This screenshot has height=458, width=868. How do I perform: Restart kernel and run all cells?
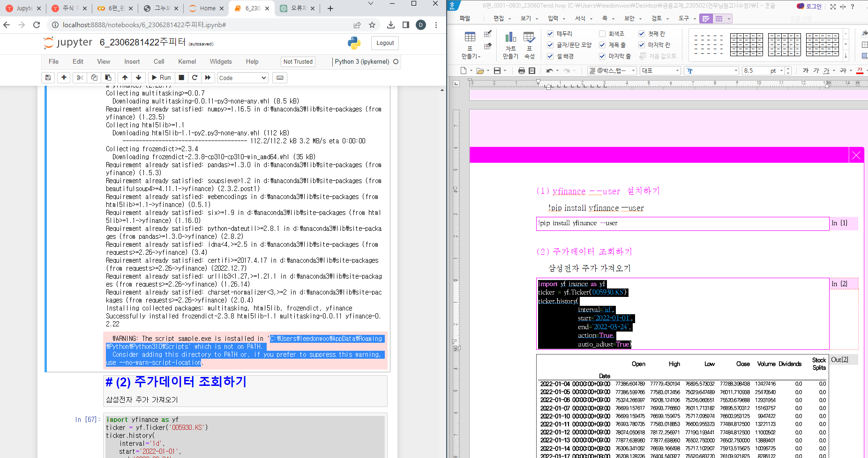(208, 78)
